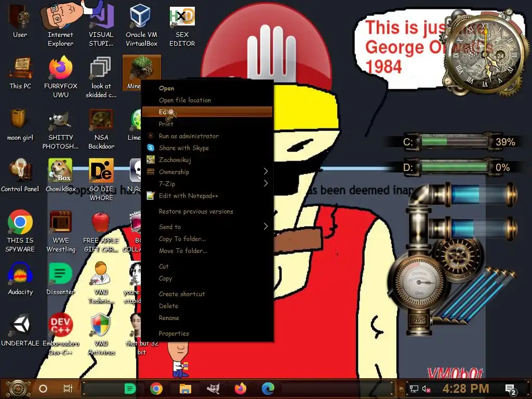Select VMO Technic... desktop icon
Image resolution: width=532 pixels, height=399 pixels.
(x=101, y=282)
